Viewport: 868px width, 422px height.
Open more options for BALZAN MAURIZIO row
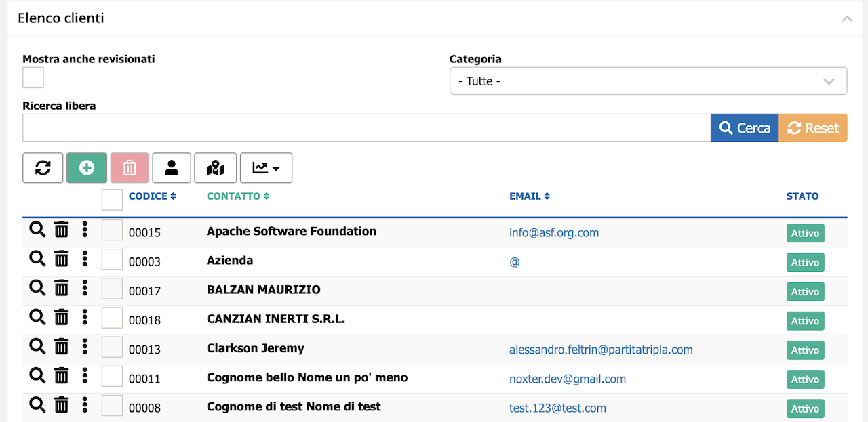pos(85,288)
